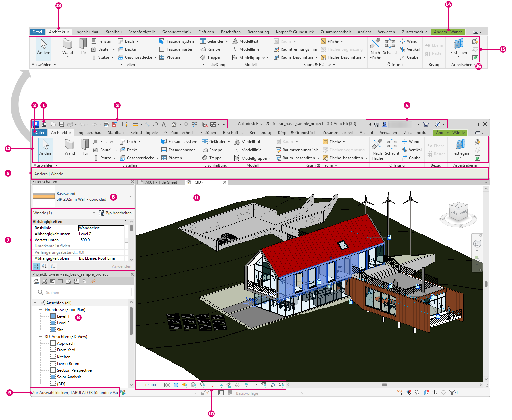The image size is (512, 420).
Task: Collapse the 'Ansichten (all)' tree node
Action: pos(35,303)
